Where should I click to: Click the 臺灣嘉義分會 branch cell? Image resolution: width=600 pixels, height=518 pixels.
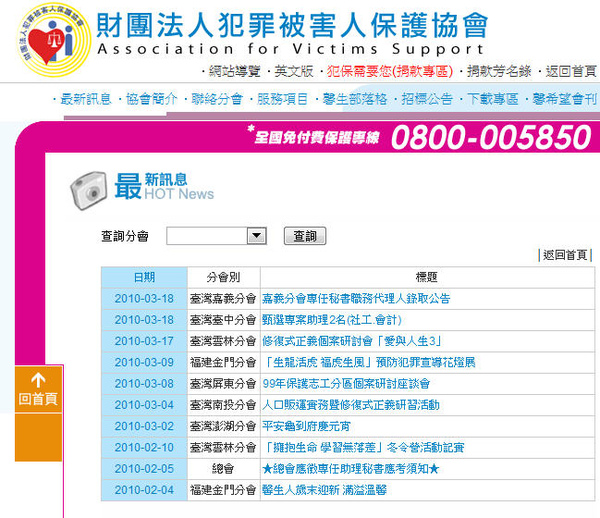(x=223, y=299)
